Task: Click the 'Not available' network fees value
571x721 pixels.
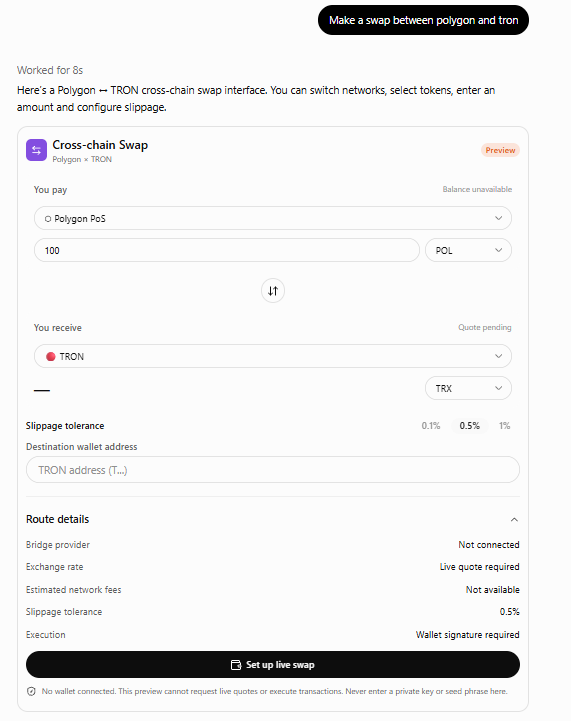Action: click(492, 590)
